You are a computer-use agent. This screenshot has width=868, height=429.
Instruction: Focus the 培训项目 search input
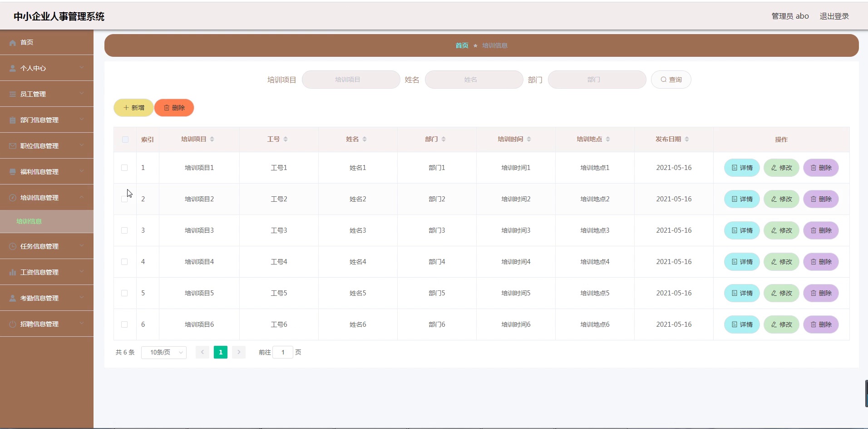coord(351,80)
